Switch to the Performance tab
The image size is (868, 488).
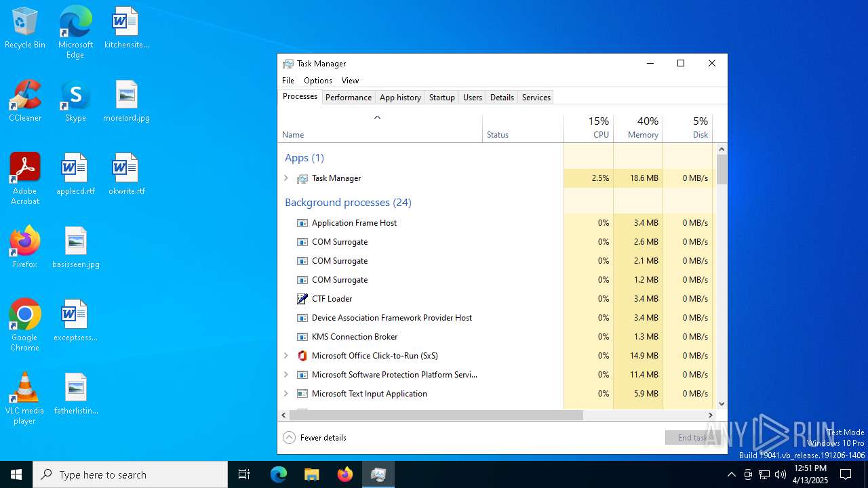pyautogui.click(x=349, y=98)
